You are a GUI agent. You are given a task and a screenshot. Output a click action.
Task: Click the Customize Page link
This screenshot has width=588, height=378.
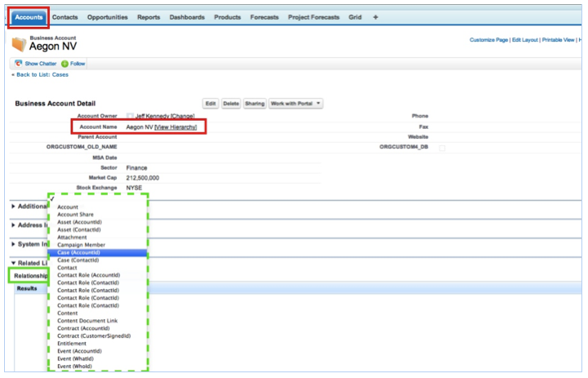488,40
